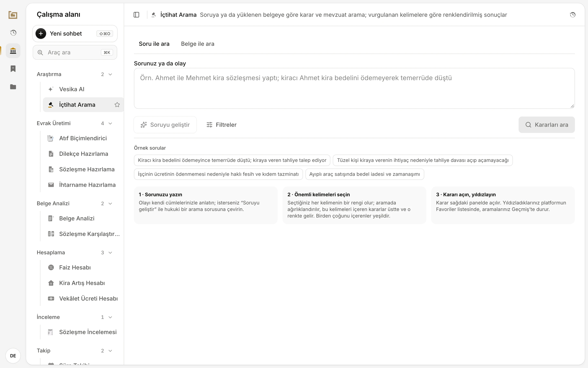This screenshot has height=368, width=588.
Task: Collapse the Evrak Üretimi section
Action: [110, 123]
